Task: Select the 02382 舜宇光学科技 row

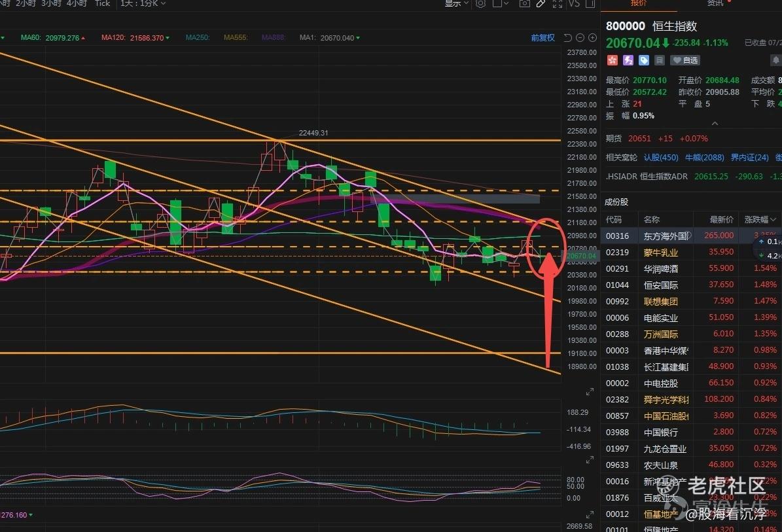Action: [x=691, y=399]
